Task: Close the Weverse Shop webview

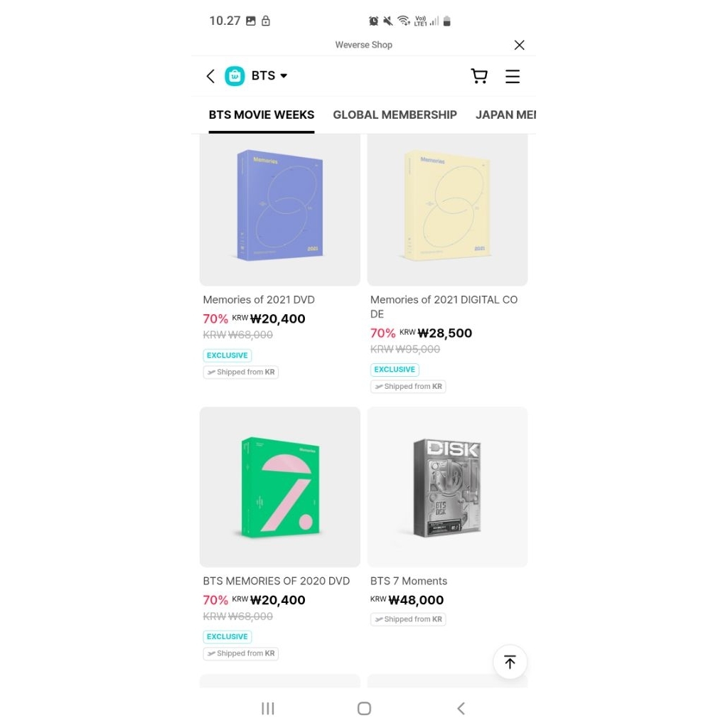Action: click(520, 45)
